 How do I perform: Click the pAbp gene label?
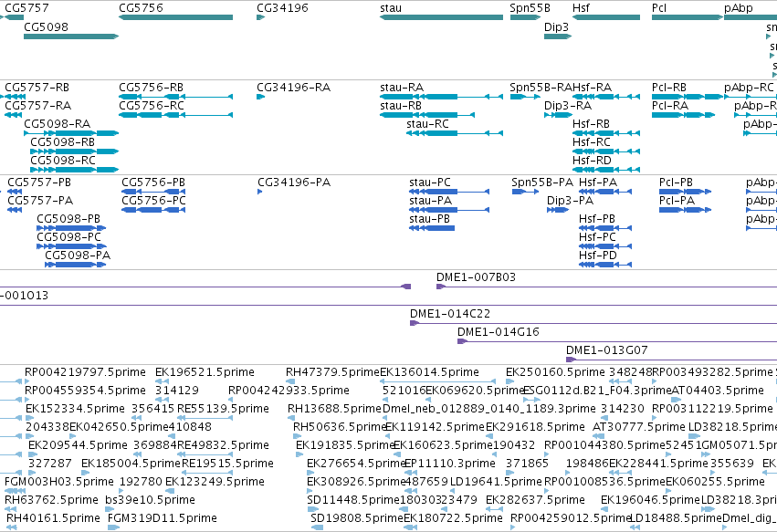tap(739, 8)
